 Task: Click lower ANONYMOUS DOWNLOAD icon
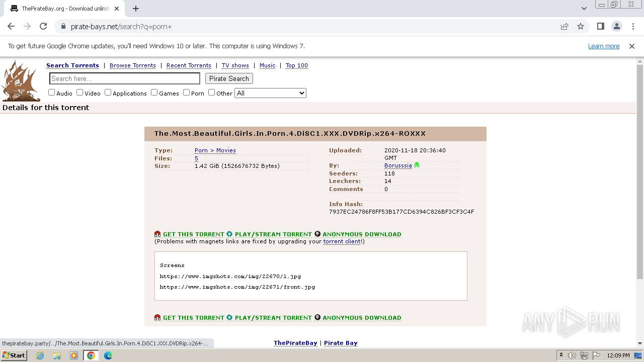tap(317, 318)
